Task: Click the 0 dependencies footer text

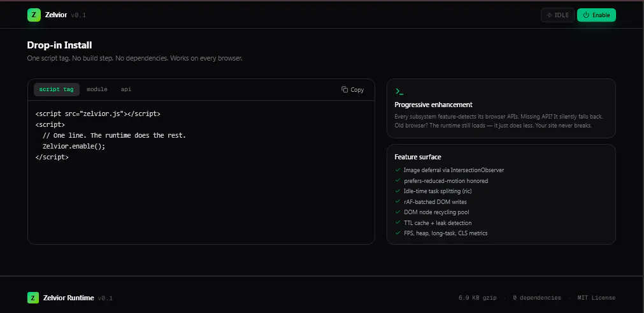Action: pyautogui.click(x=537, y=298)
